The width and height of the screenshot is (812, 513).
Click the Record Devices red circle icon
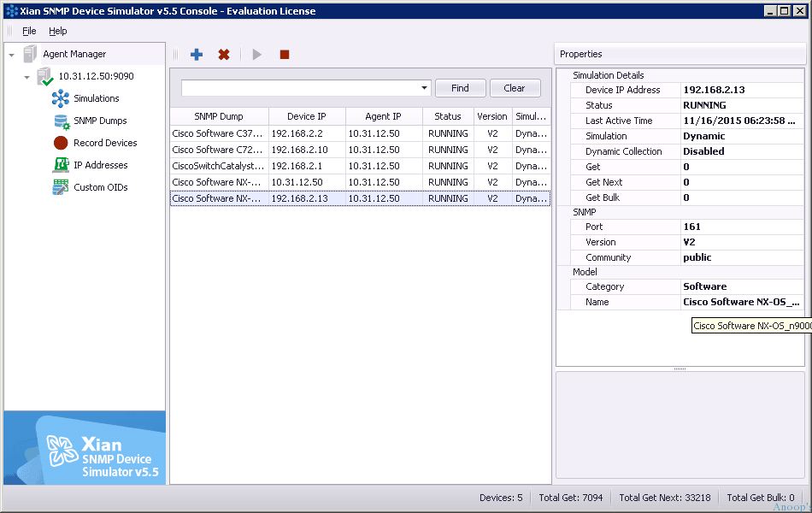pyautogui.click(x=61, y=143)
